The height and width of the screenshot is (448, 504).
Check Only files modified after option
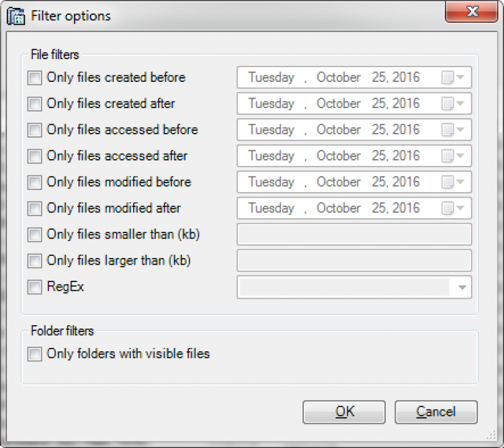click(34, 209)
